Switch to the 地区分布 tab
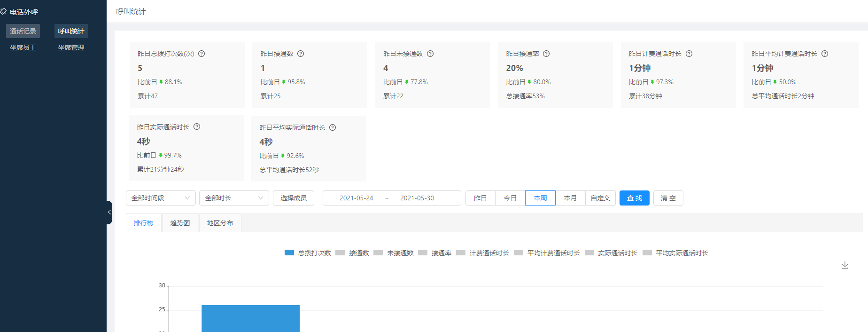Screen dimensions: 868x332 tap(220, 223)
